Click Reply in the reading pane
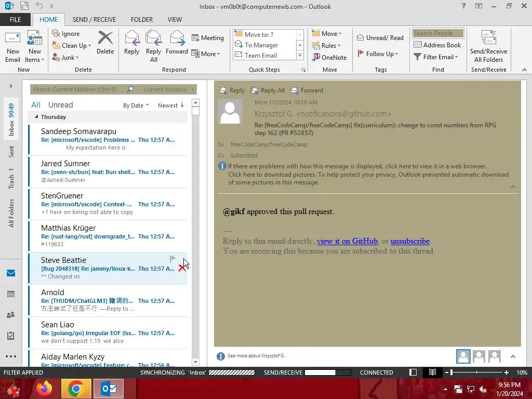 click(x=232, y=90)
